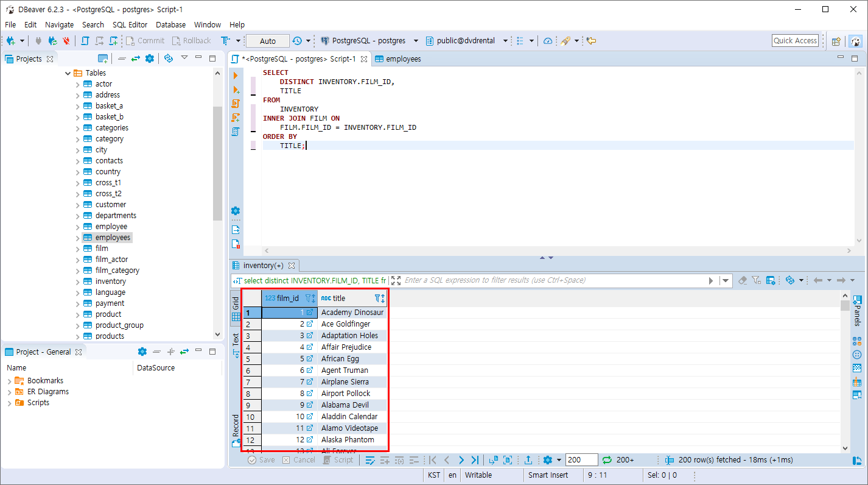
Task: Expand the inventory table node
Action: coord(77,281)
